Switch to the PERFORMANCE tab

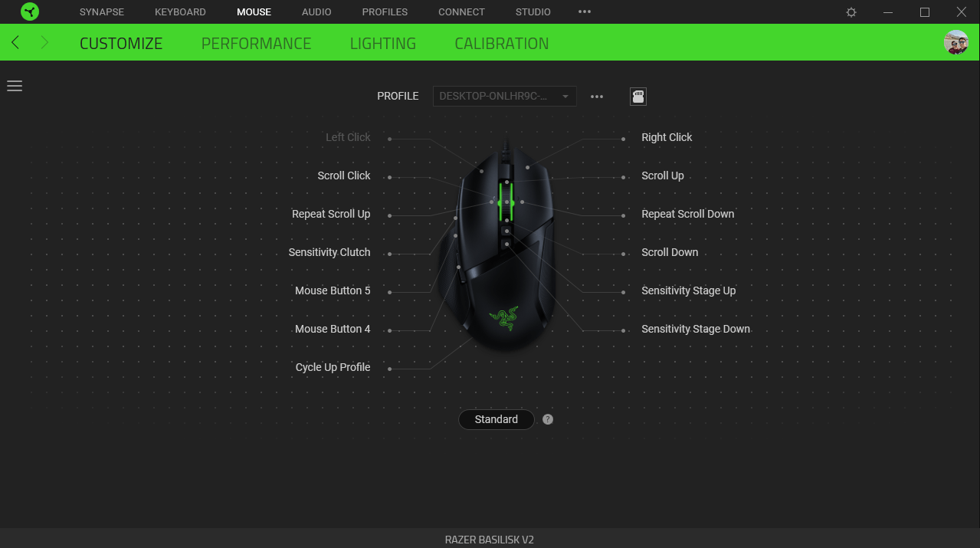pyautogui.click(x=256, y=44)
